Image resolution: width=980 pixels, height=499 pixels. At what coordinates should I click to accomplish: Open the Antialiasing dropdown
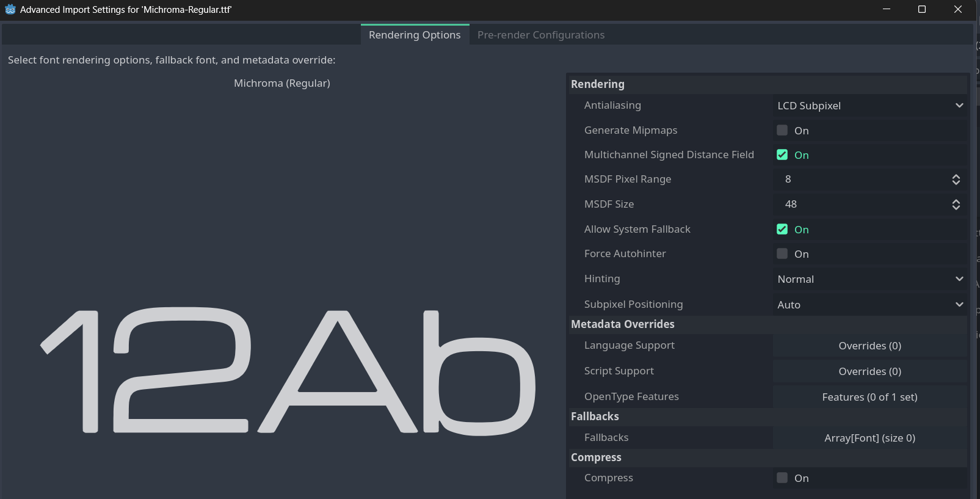869,106
